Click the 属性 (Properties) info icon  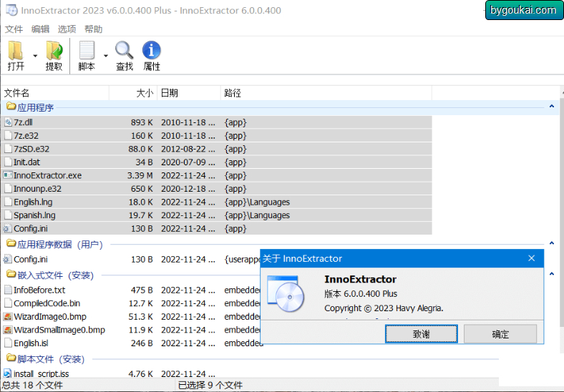[152, 50]
